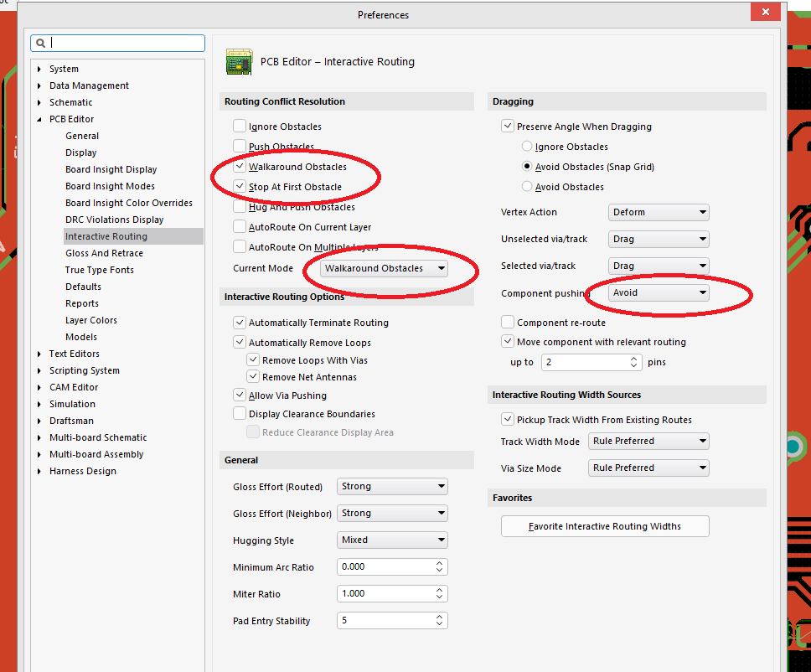Open Via Size Mode dropdown
Viewport: 811px width, 672px height.
tap(648, 468)
